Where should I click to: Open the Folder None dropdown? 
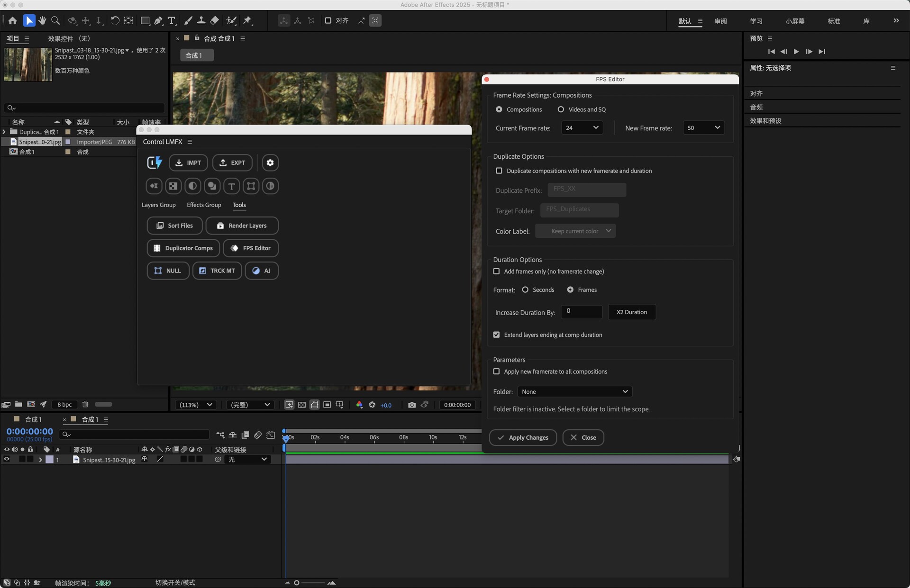coord(574,391)
